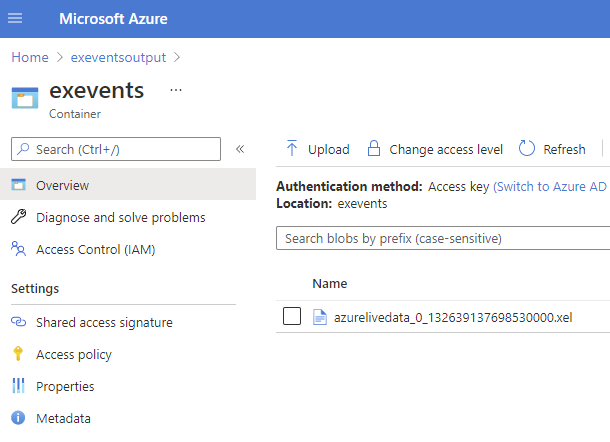Open Metadata settings
The height and width of the screenshot is (442, 610).
(63, 418)
